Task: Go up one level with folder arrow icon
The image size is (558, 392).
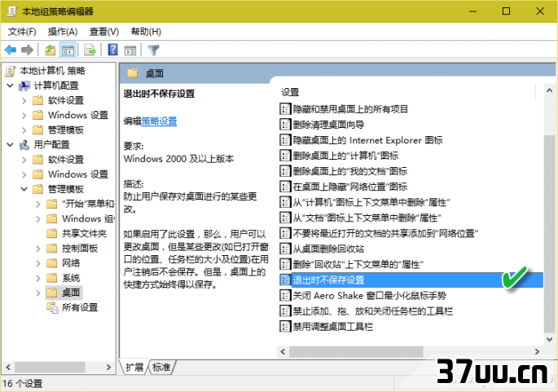Action: pos(50,50)
